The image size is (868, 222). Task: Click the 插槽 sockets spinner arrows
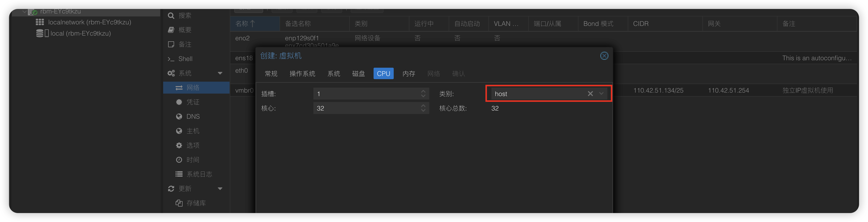(x=423, y=94)
